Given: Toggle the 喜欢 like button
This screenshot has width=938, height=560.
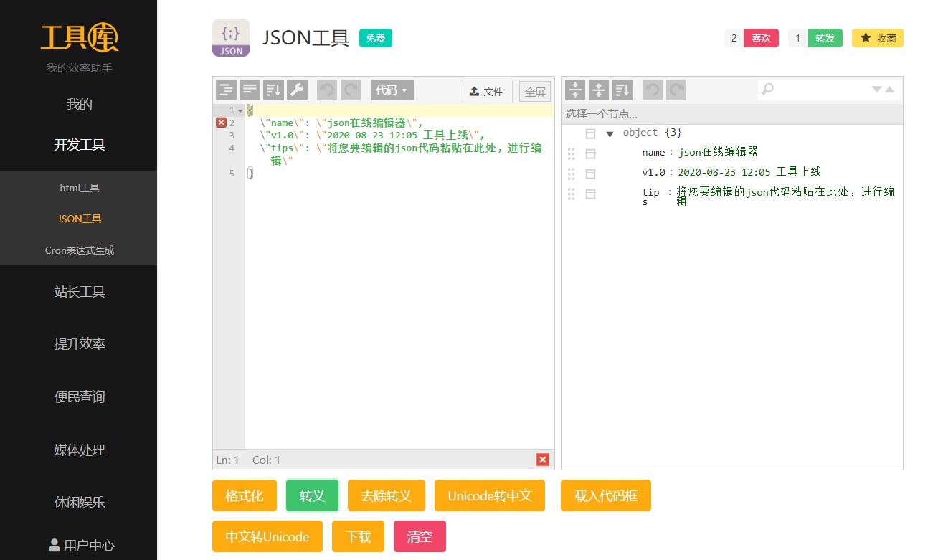Looking at the screenshot, I should 761,38.
